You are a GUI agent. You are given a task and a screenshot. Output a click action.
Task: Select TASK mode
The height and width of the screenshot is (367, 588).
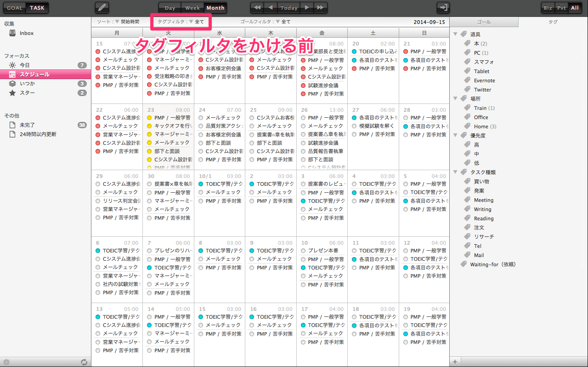tap(37, 8)
